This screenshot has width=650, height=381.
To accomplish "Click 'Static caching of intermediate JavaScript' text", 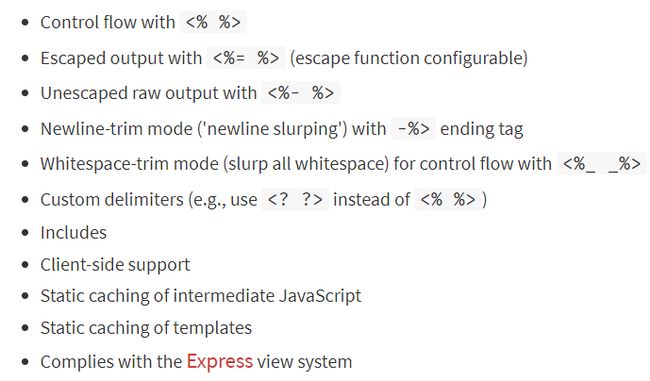I will 201,296.
